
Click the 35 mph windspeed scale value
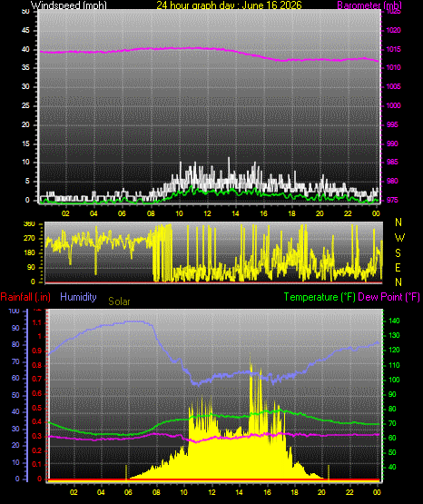(25, 68)
